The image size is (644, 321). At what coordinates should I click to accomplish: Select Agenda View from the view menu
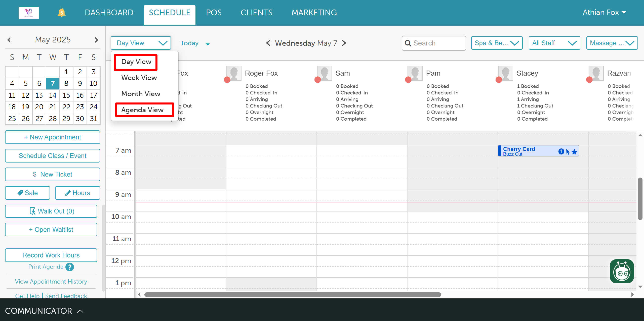(x=142, y=110)
